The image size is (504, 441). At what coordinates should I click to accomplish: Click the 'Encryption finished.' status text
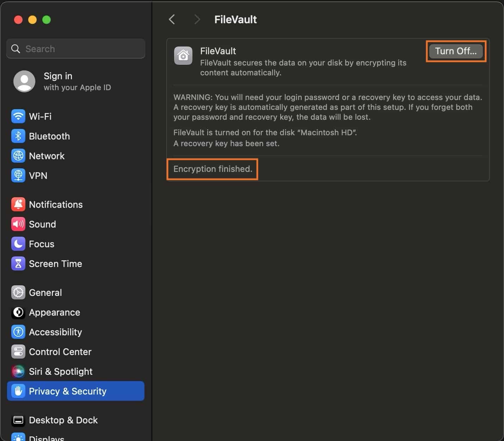click(x=213, y=169)
